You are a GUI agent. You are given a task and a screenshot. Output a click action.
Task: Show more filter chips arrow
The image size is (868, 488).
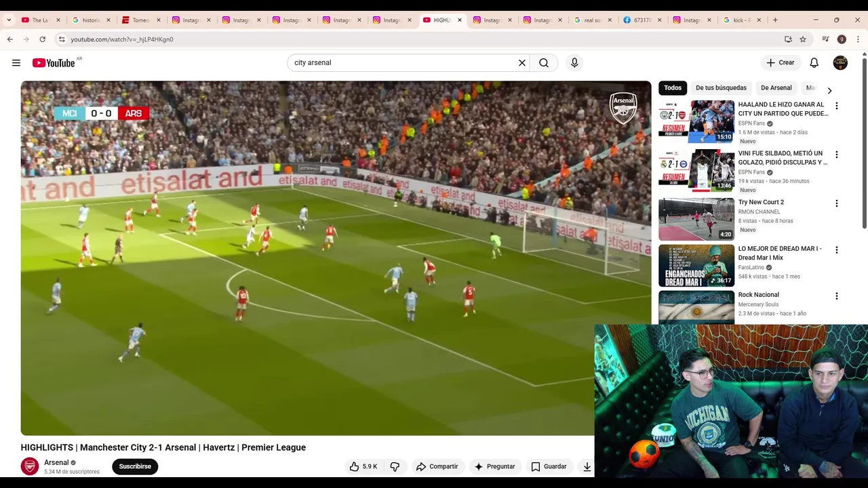[829, 90]
